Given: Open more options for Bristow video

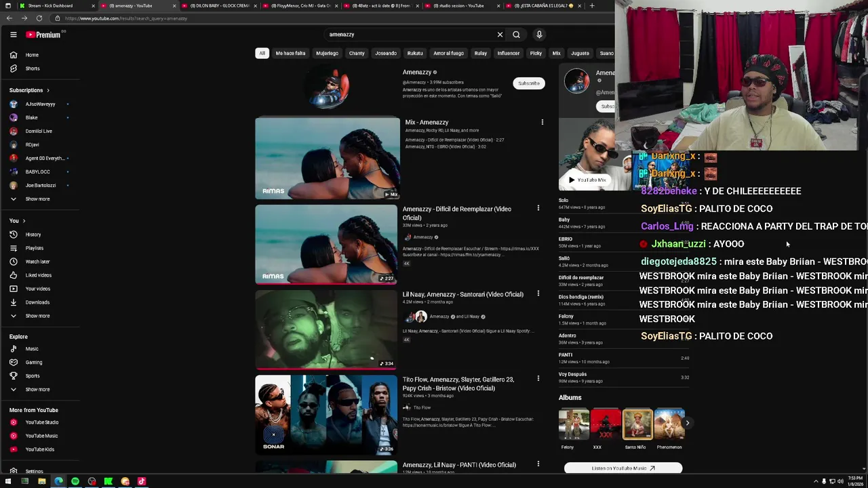Looking at the screenshot, I should tap(538, 378).
